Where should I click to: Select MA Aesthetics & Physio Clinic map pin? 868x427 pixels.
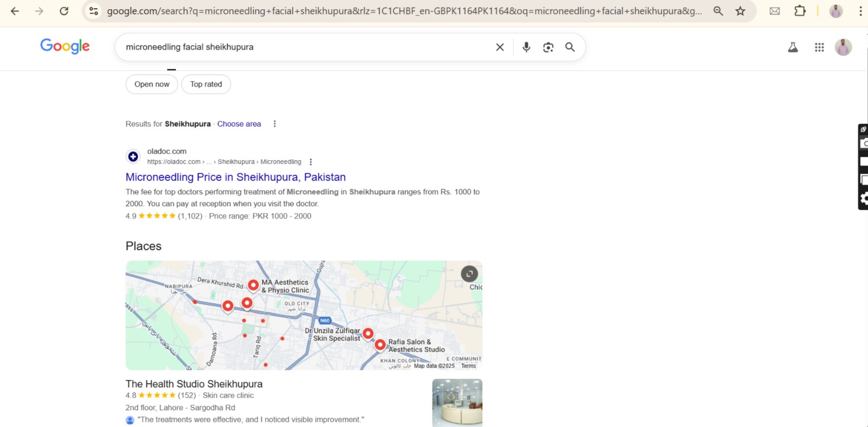tap(253, 284)
